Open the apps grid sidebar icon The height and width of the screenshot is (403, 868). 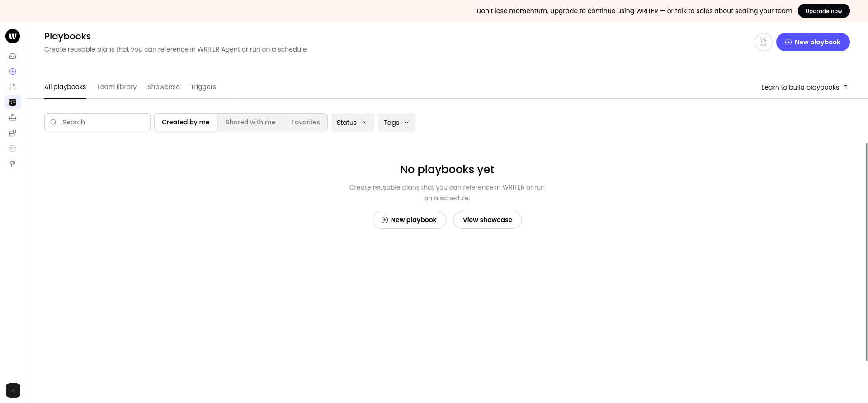(13, 133)
